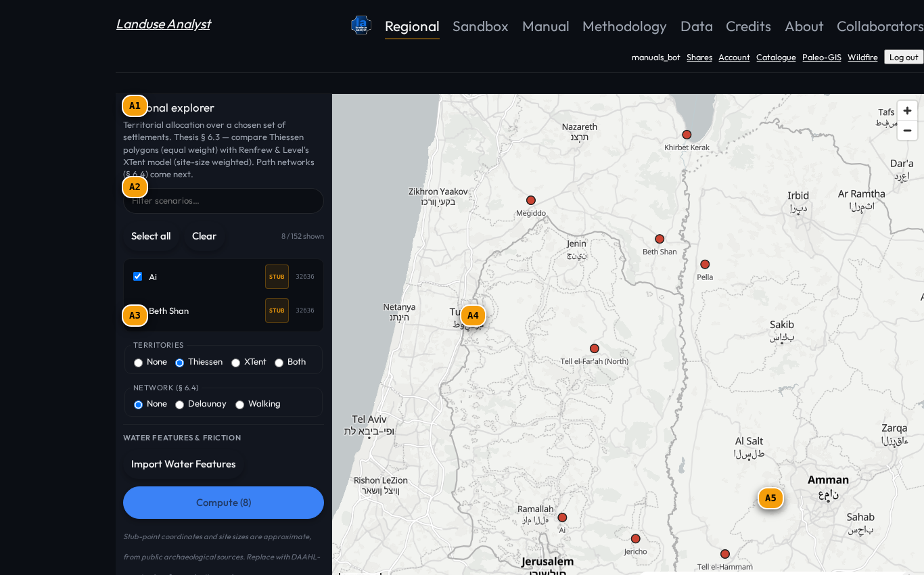The image size is (924, 575).
Task: Select the Tell el-Hammam site marker
Action: (725, 554)
